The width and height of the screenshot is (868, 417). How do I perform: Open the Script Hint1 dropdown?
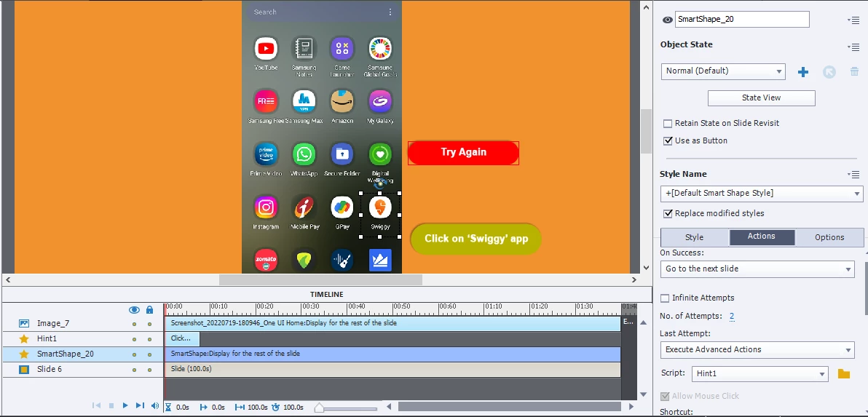[x=760, y=374]
